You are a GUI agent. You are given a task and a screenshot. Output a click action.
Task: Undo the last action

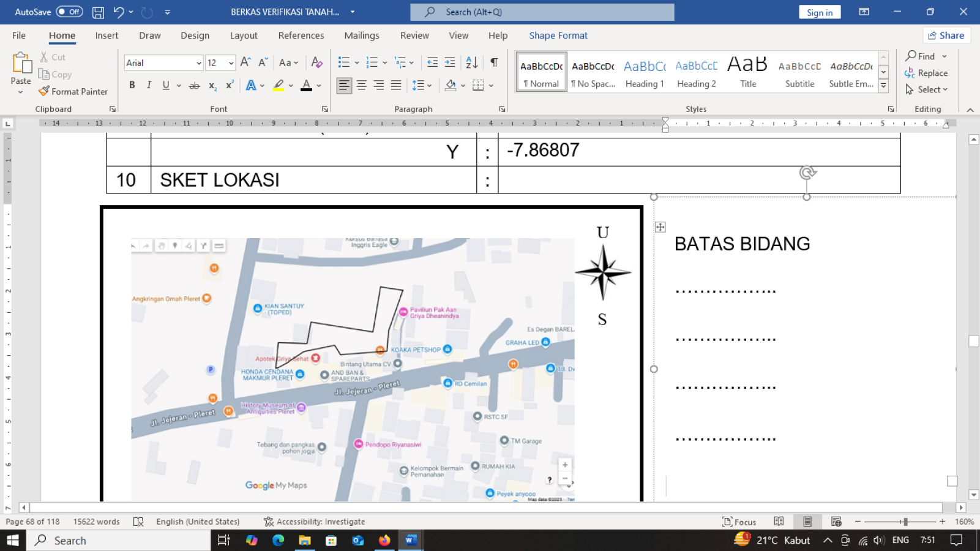(x=119, y=12)
